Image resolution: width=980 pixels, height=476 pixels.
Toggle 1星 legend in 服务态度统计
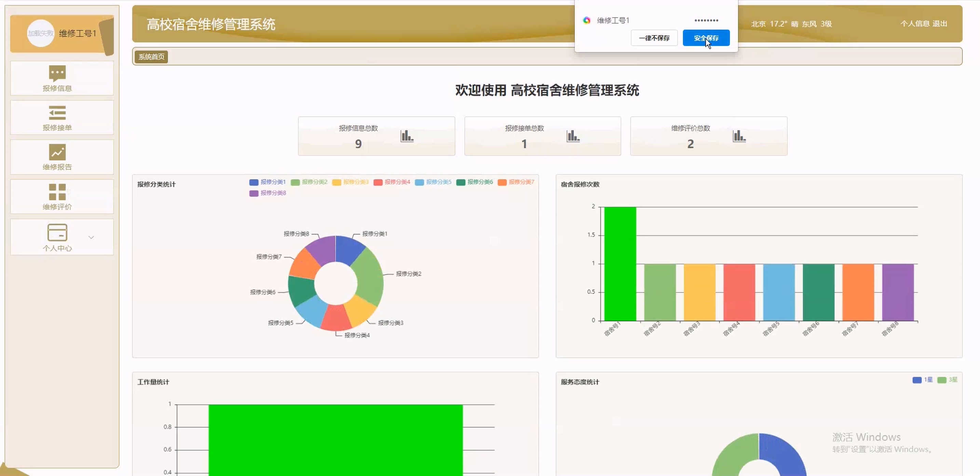pos(923,380)
